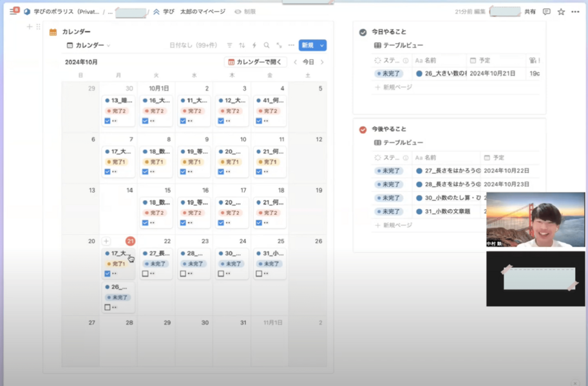Click the search magnifier in calendar toolbar

267,46
